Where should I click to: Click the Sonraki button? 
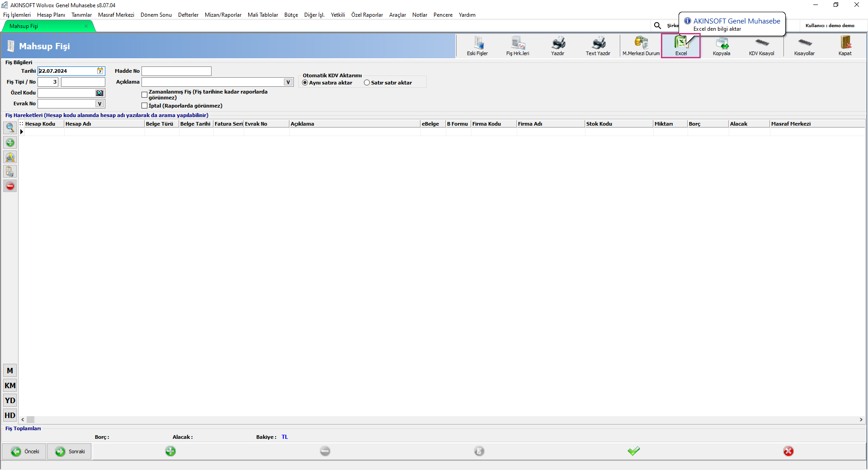(x=70, y=451)
